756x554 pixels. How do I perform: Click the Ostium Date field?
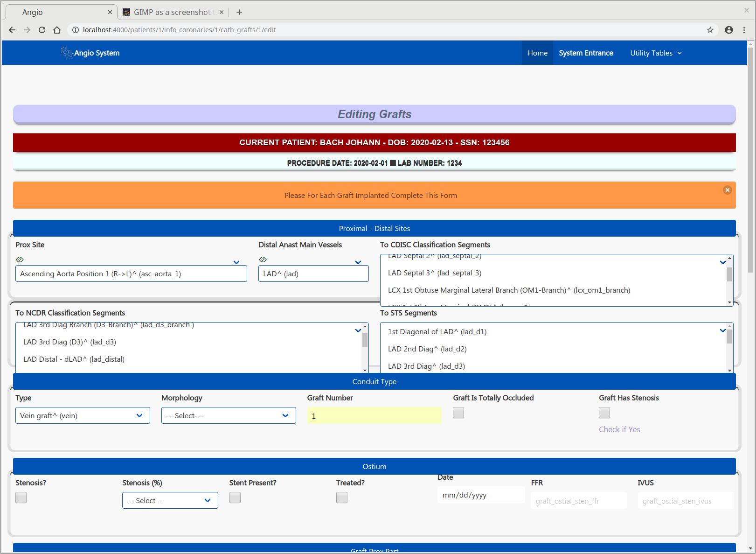point(481,495)
